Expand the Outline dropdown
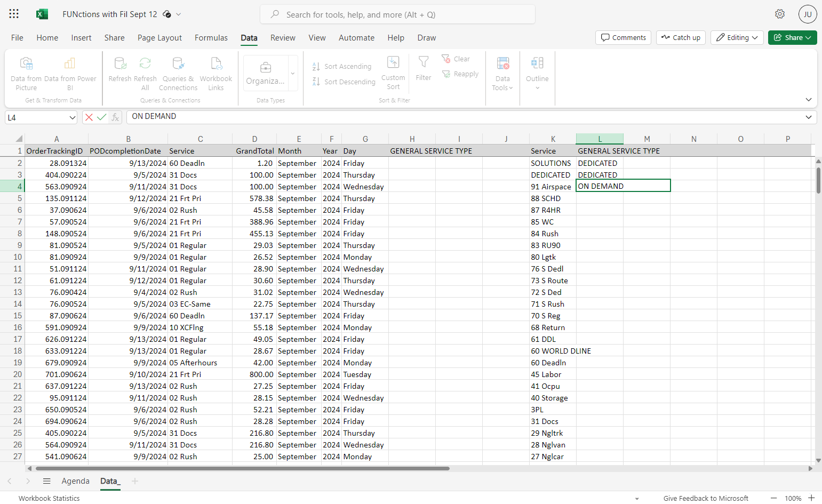This screenshot has width=822, height=504. (537, 74)
